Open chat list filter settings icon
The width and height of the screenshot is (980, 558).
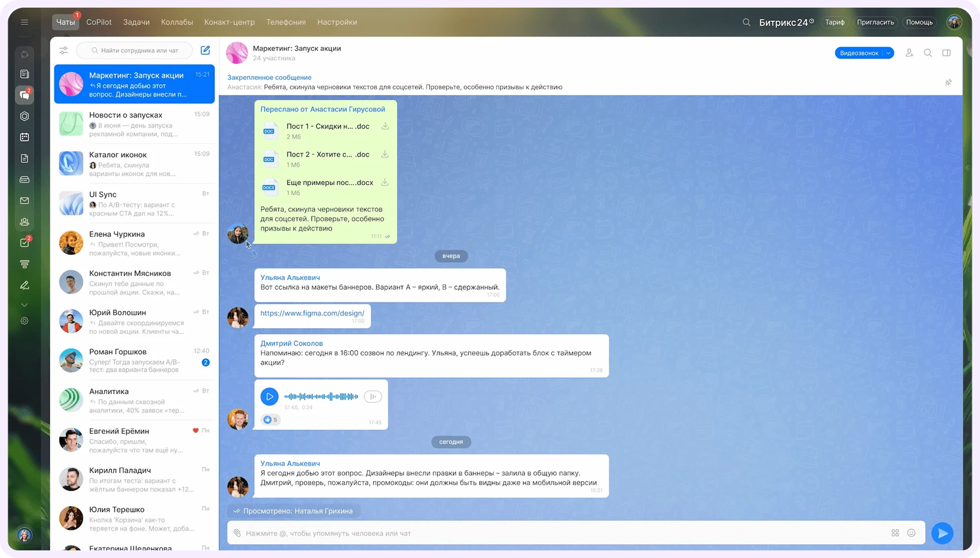tap(63, 50)
